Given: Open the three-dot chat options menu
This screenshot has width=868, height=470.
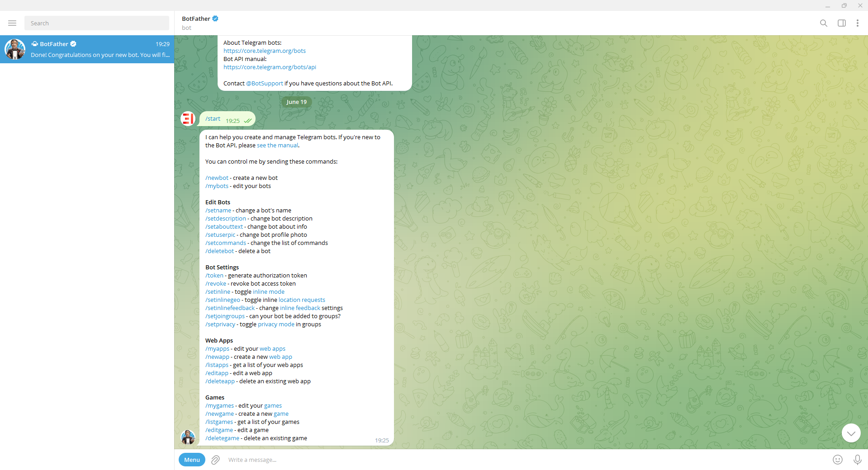Looking at the screenshot, I should pos(857,23).
